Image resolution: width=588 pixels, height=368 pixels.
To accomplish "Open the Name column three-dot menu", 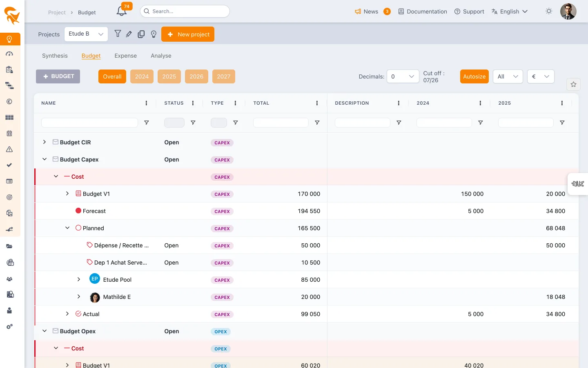I will tap(146, 103).
